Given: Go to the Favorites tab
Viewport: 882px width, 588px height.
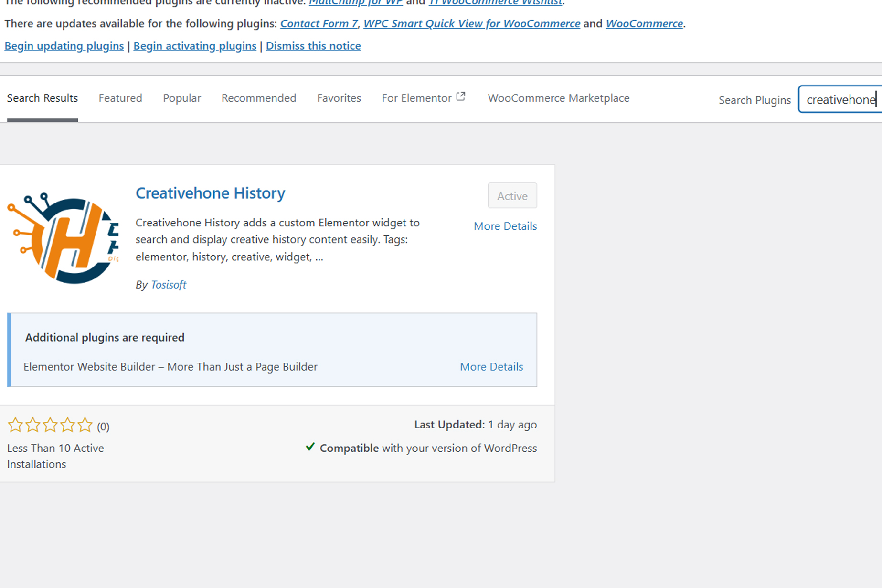Looking at the screenshot, I should pos(339,98).
